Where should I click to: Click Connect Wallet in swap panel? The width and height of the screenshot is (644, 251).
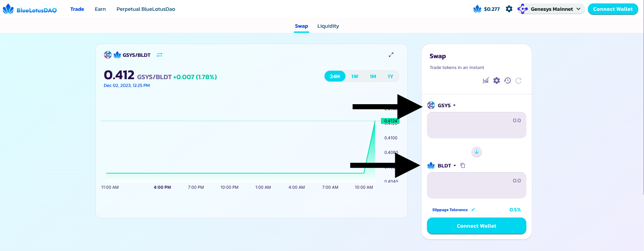[476, 226]
